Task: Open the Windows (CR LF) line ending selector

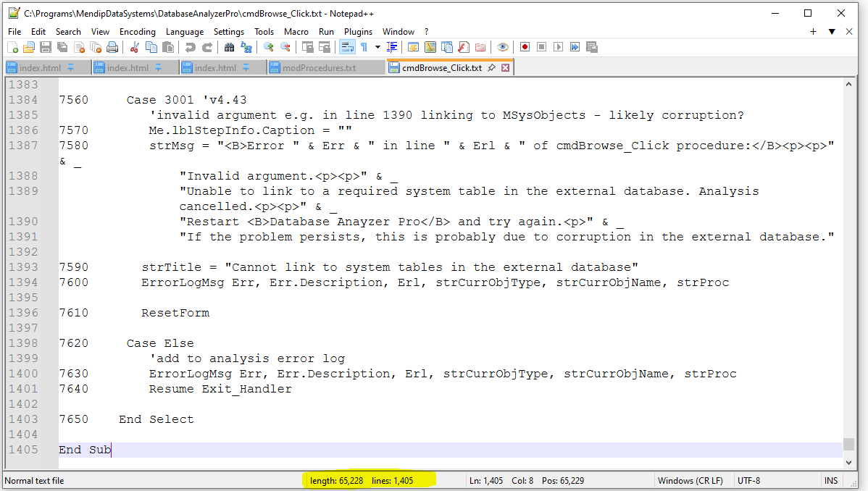Action: [690, 480]
